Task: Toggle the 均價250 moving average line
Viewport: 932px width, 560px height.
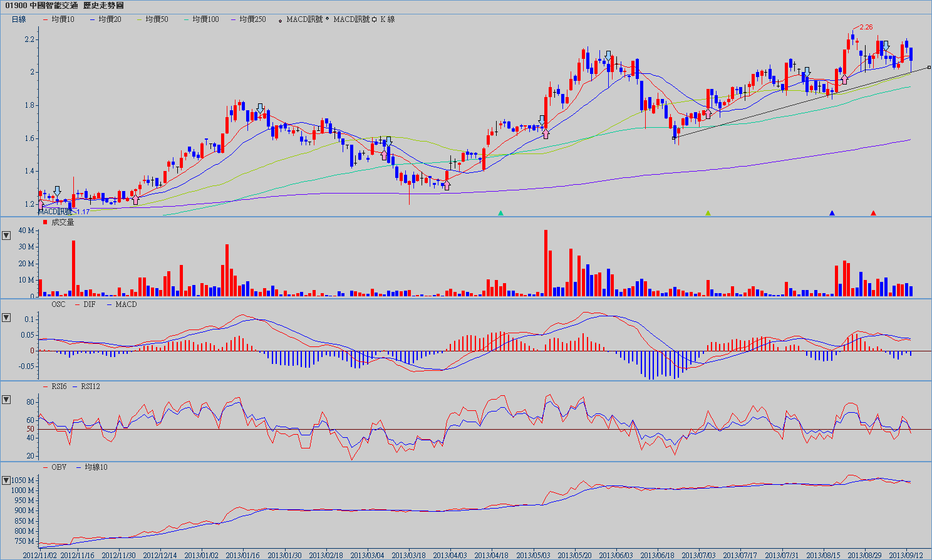Action: (249, 19)
